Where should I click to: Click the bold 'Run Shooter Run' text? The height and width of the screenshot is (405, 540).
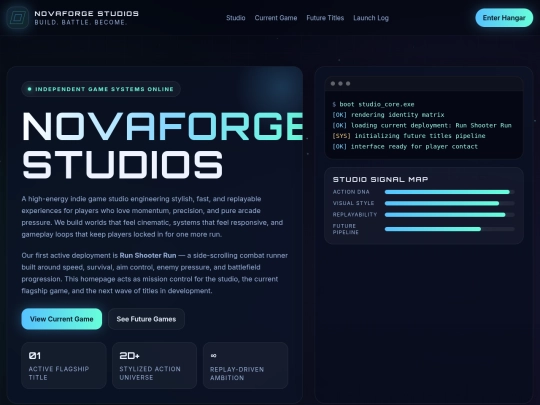[x=148, y=256]
